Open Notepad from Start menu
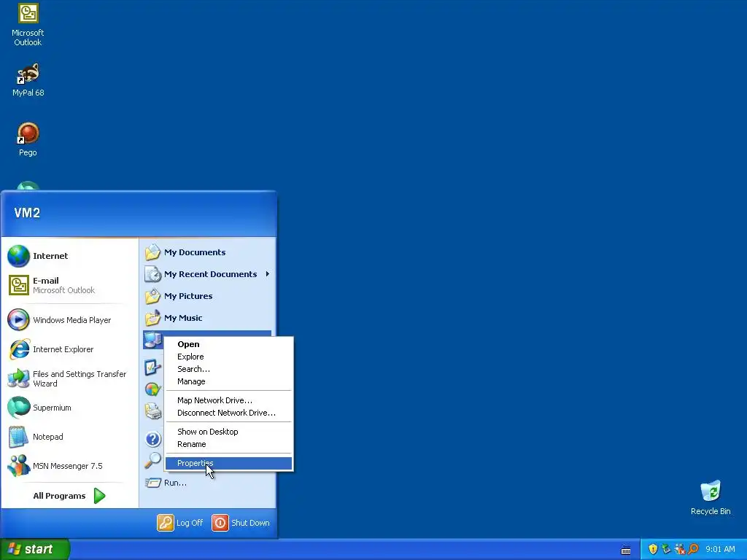Viewport: 747px width, 560px height. point(69,437)
